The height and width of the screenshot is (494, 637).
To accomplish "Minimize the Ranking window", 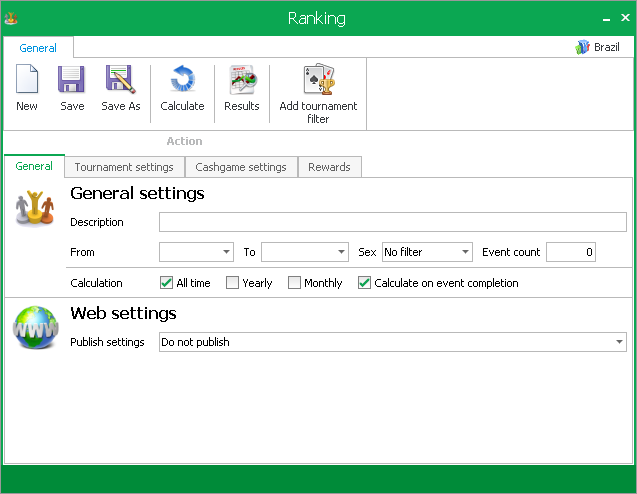I will click(x=607, y=18).
